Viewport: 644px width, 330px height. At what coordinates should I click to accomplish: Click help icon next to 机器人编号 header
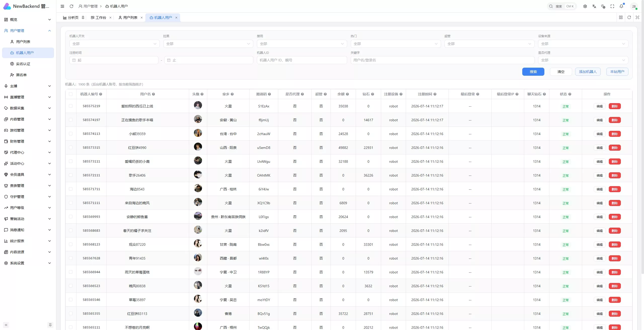(x=101, y=94)
